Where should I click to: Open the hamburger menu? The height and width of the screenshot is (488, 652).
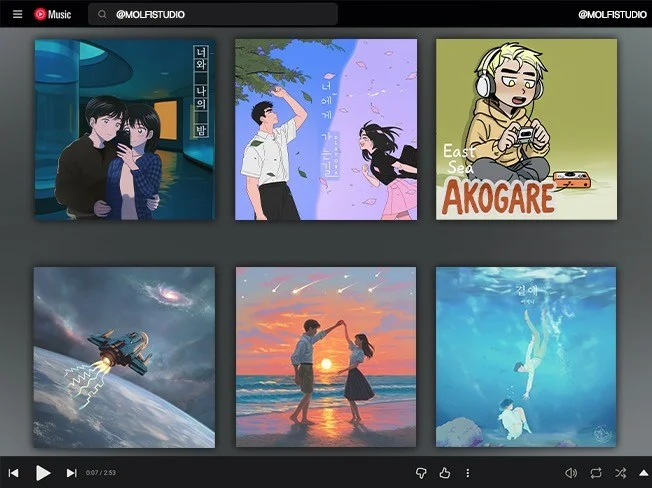[17, 14]
